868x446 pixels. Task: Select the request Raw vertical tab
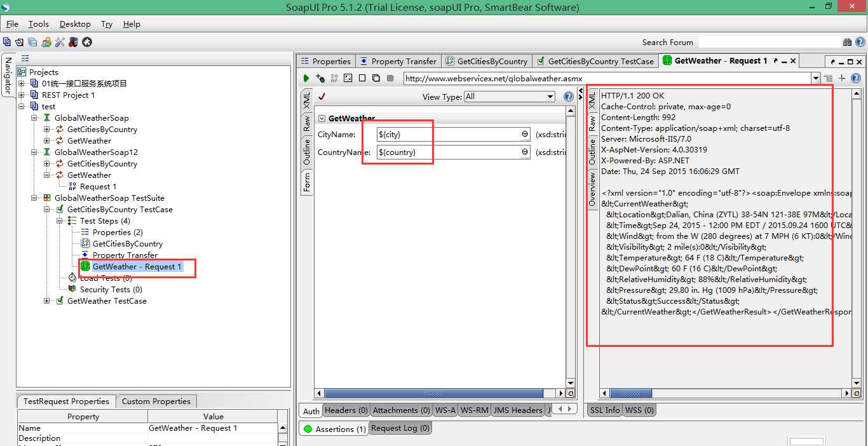click(306, 123)
